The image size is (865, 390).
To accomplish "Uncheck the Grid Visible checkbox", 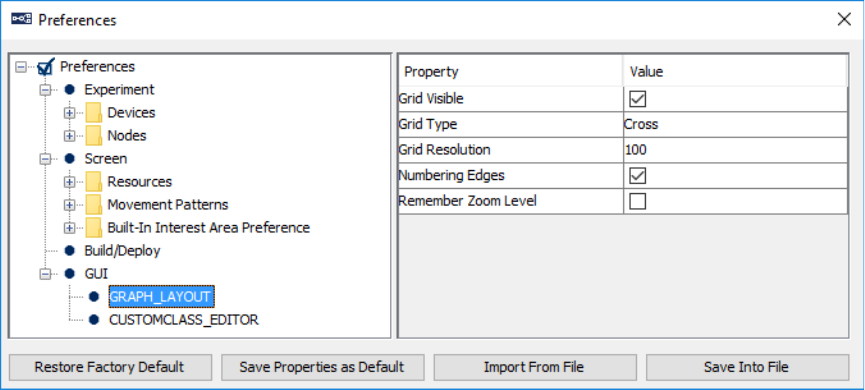I will tap(638, 99).
